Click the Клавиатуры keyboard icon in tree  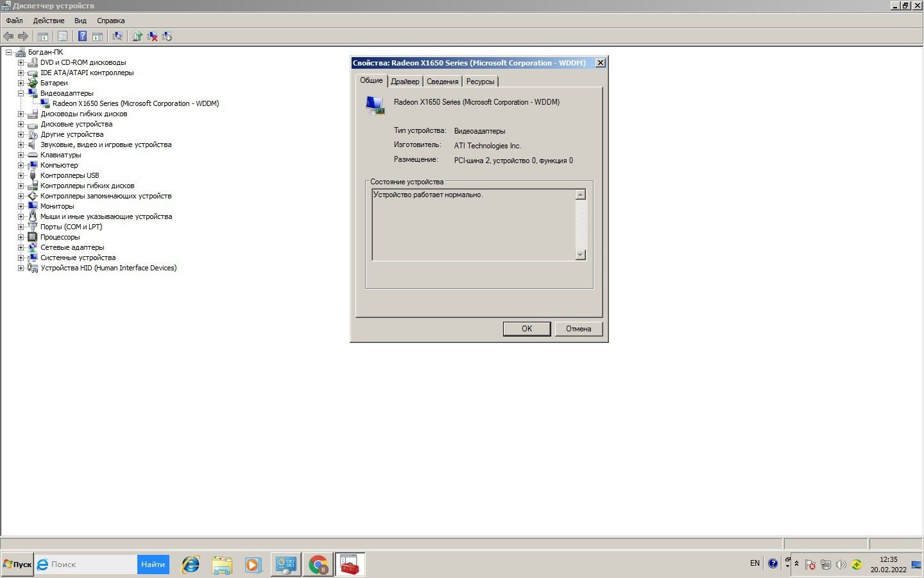pyautogui.click(x=33, y=155)
